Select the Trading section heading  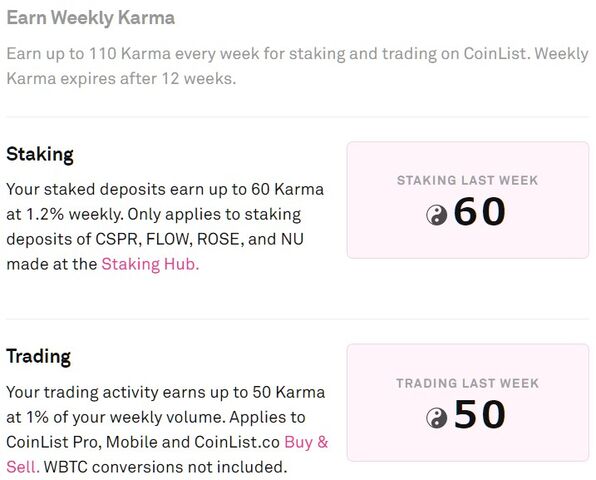coord(39,356)
